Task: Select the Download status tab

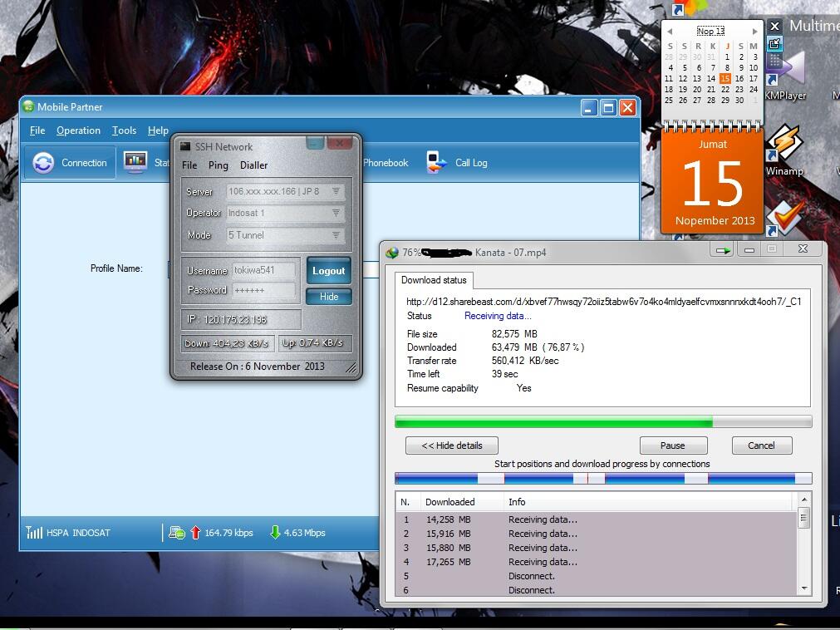Action: point(434,279)
